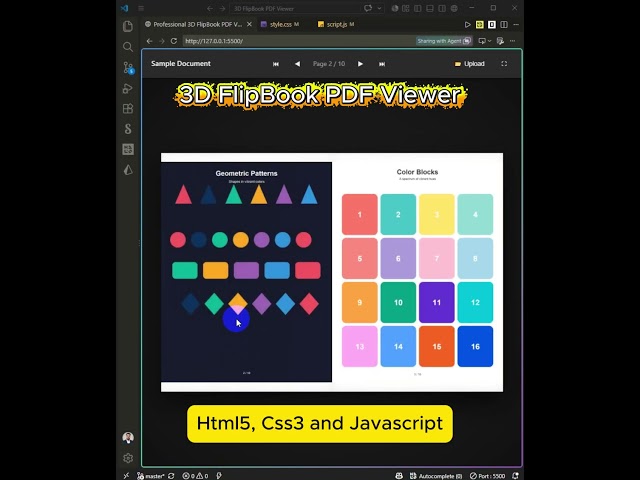The height and width of the screenshot is (480, 640).
Task: Toggle the primary sidebar visibility
Action: (x=418, y=8)
